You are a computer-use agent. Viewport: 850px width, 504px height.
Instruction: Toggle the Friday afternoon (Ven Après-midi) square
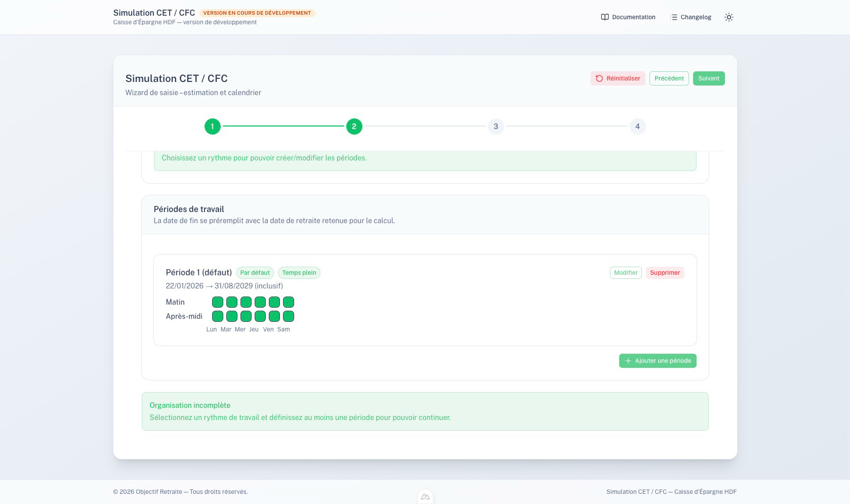[274, 316]
